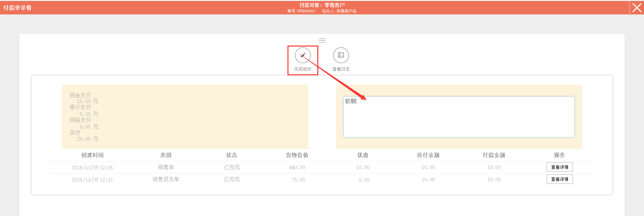Click the 单号 FFK000001 text in header
This screenshot has height=216, width=644.
pyautogui.click(x=301, y=11)
